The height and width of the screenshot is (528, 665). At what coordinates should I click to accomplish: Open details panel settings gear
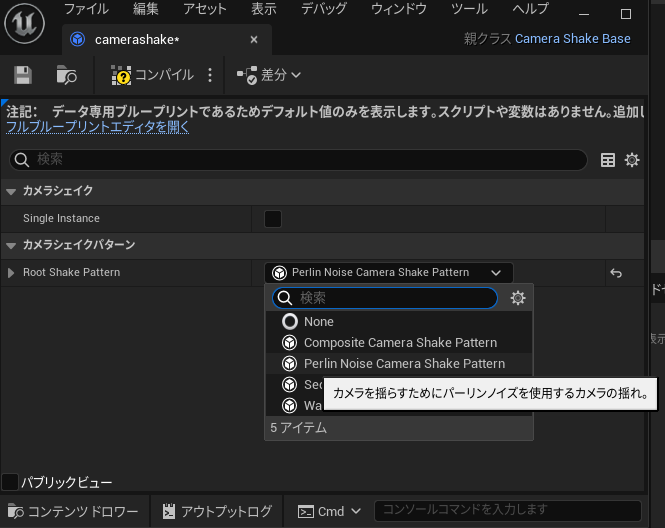632,160
